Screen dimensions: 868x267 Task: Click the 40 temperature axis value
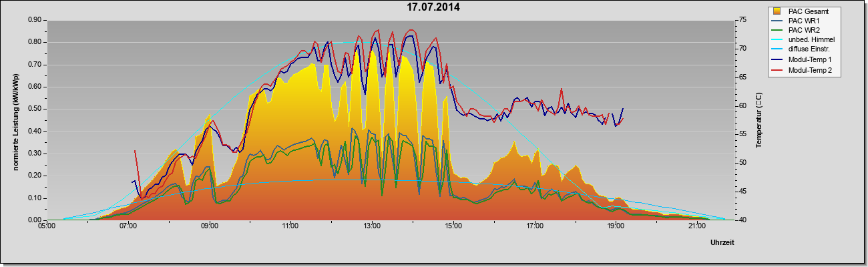pos(743,220)
